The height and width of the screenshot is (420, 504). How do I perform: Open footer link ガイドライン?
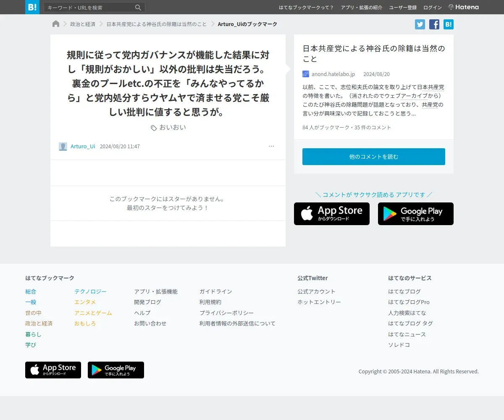[216, 291]
